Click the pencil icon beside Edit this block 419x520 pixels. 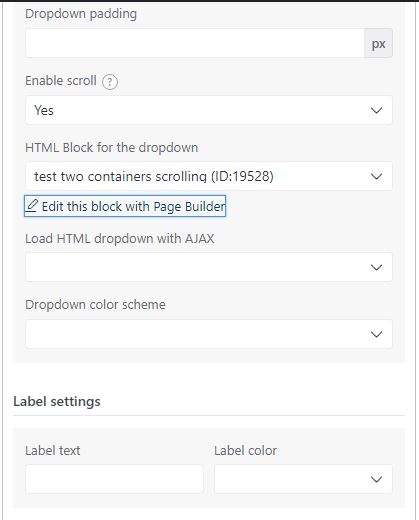point(32,206)
